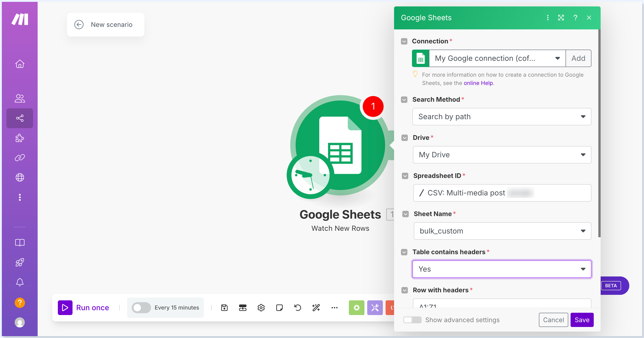
Task: Open Templates puzzle icon in the sidebar
Action: tap(20, 138)
